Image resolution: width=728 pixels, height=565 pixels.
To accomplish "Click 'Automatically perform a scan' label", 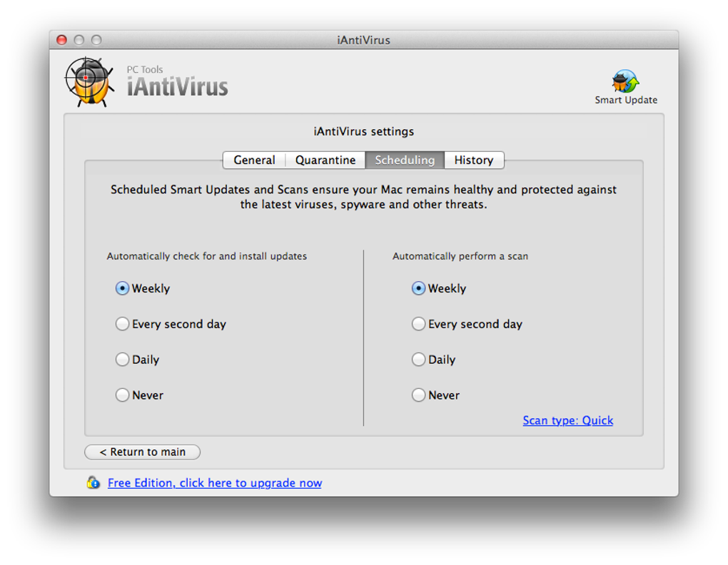I will click(460, 256).
